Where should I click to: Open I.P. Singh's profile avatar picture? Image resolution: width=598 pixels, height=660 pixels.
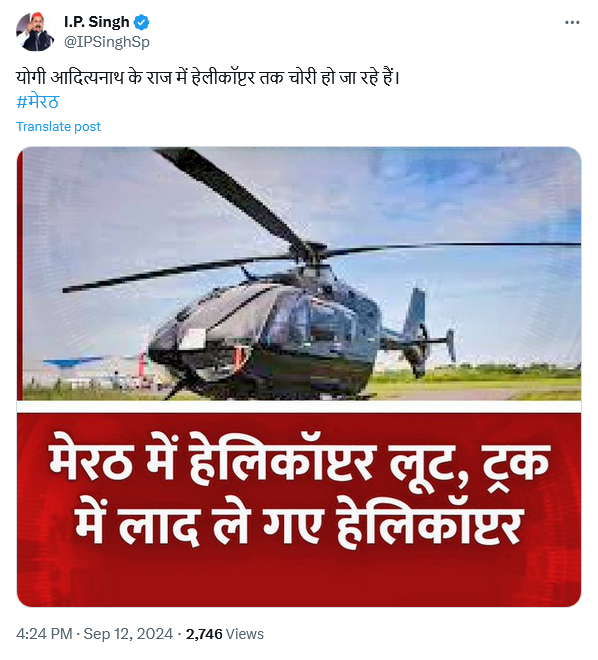pos(35,32)
